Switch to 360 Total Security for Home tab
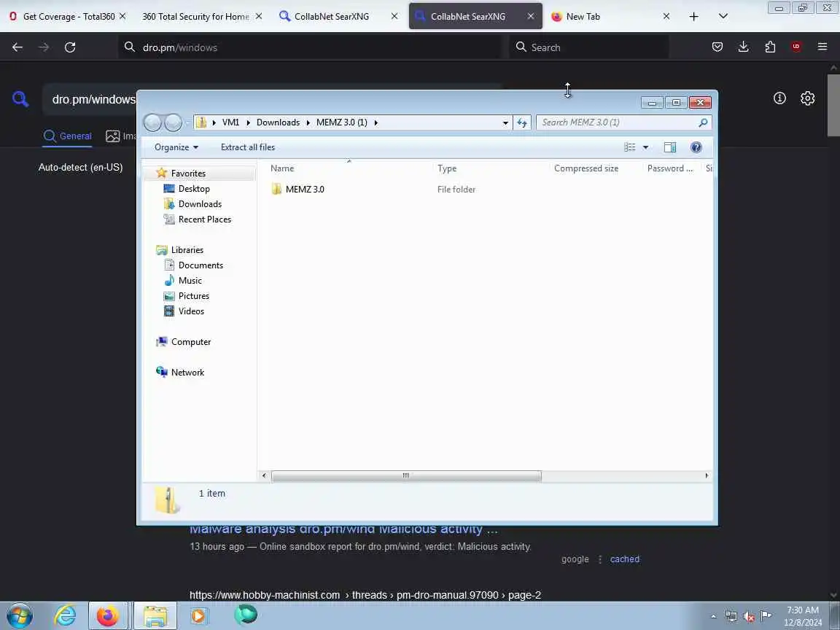Image resolution: width=840 pixels, height=630 pixels. [x=201, y=17]
